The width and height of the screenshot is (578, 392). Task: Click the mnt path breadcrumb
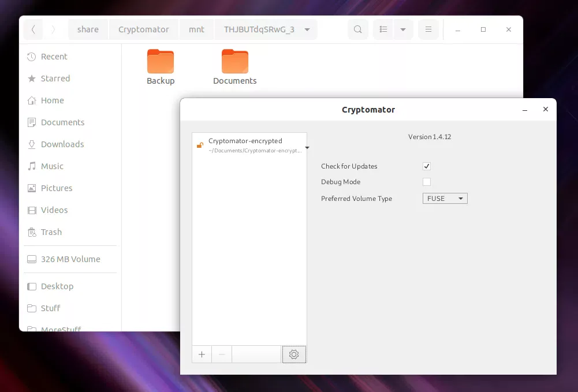point(196,29)
